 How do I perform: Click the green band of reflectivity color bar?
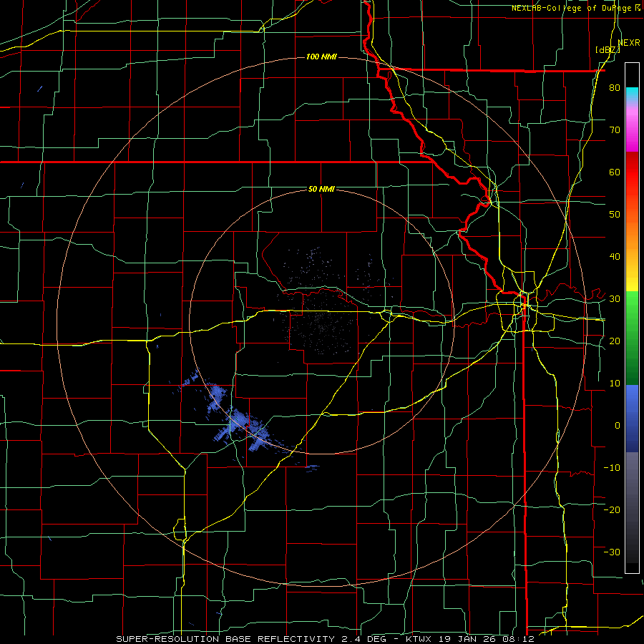point(632,338)
